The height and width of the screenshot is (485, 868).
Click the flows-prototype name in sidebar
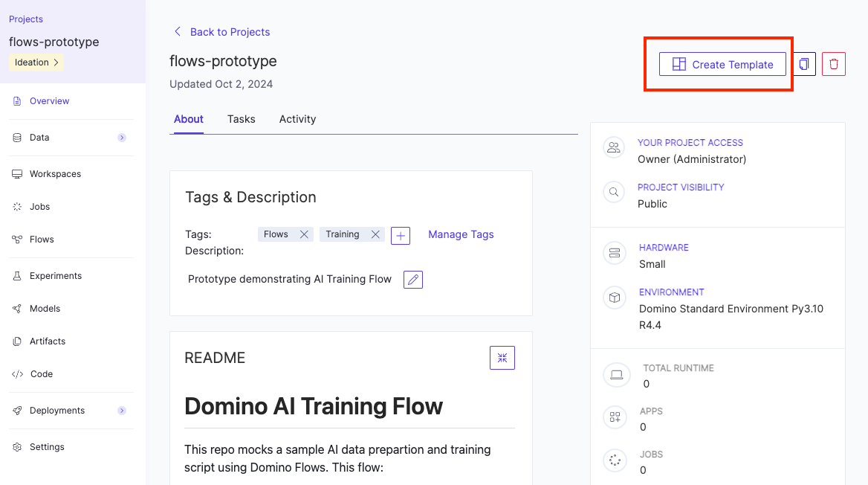coord(54,42)
